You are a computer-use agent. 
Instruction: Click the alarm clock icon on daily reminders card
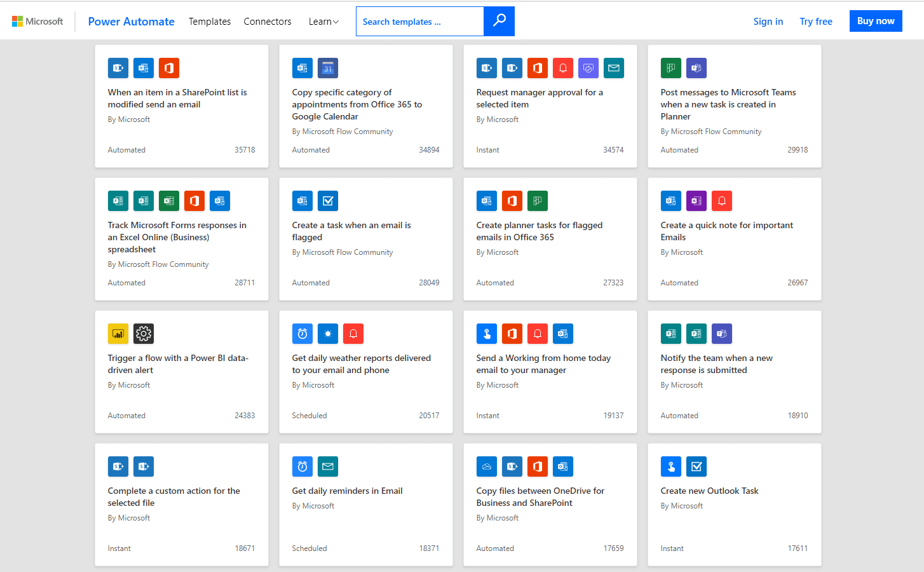tap(302, 466)
